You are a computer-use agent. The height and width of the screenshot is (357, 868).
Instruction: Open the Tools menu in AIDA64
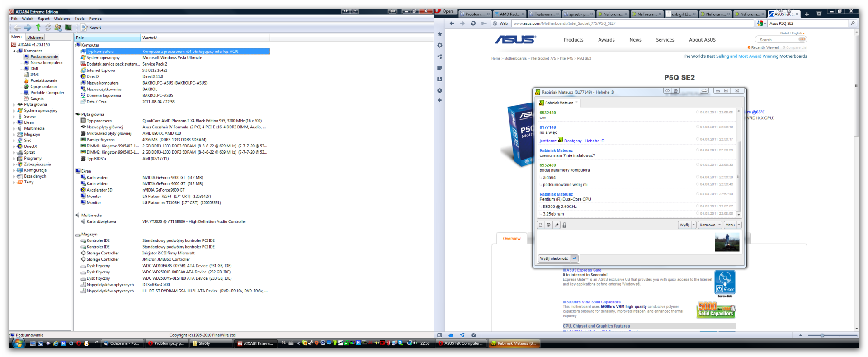point(80,19)
